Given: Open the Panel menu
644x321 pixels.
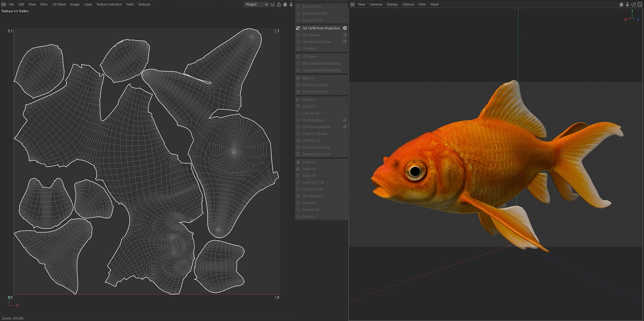Looking at the screenshot, I should 435,4.
